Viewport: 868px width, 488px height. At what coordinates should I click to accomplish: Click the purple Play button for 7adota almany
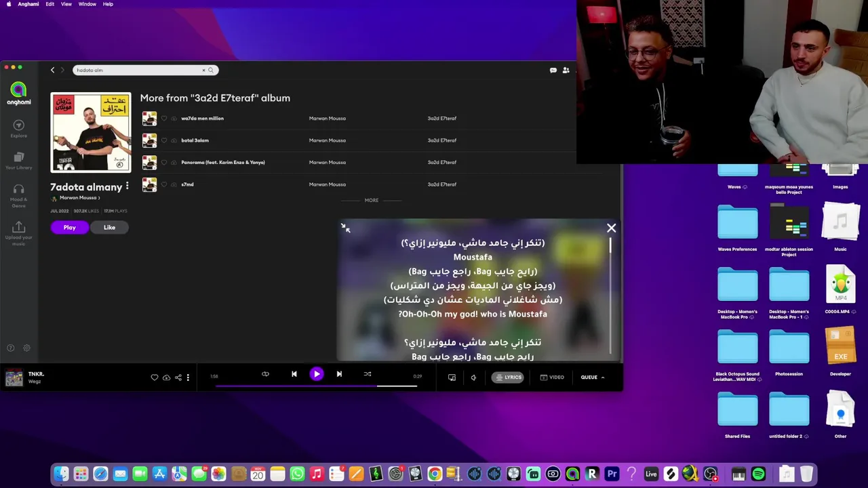69,228
